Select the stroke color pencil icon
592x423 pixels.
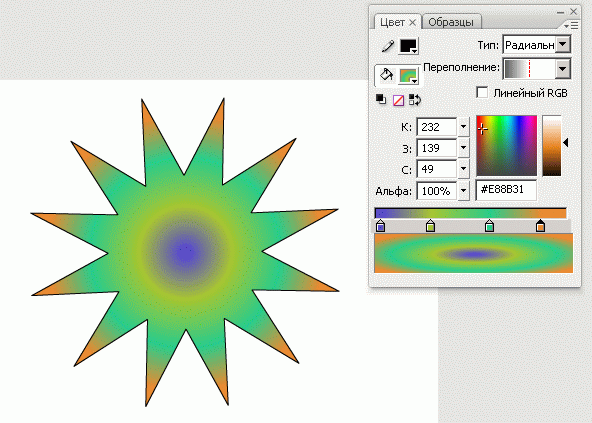pos(388,46)
